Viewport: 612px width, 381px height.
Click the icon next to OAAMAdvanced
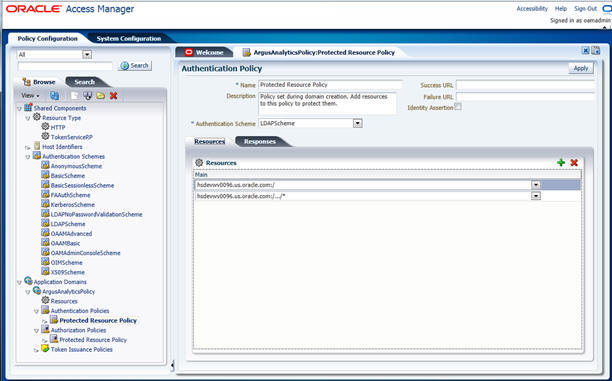point(45,233)
